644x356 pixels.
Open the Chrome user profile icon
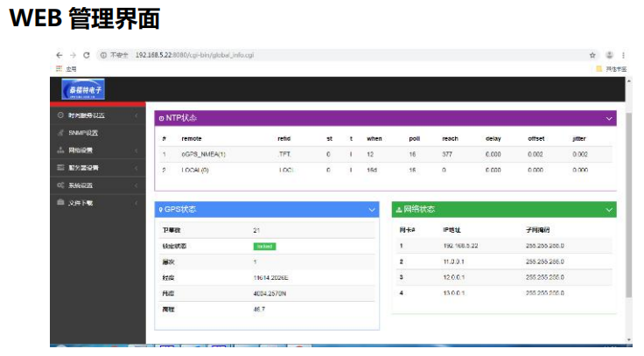tap(609, 54)
